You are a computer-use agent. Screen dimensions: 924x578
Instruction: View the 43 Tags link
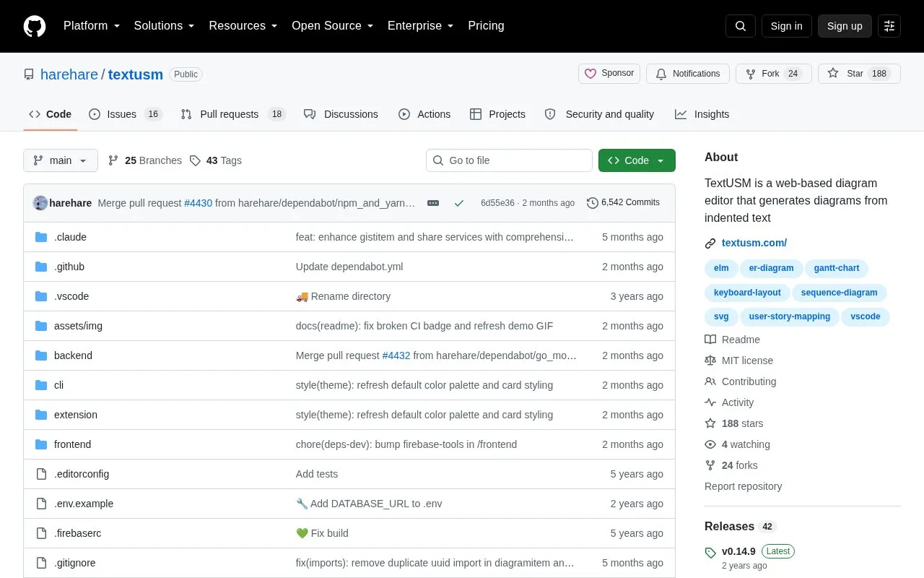point(216,160)
